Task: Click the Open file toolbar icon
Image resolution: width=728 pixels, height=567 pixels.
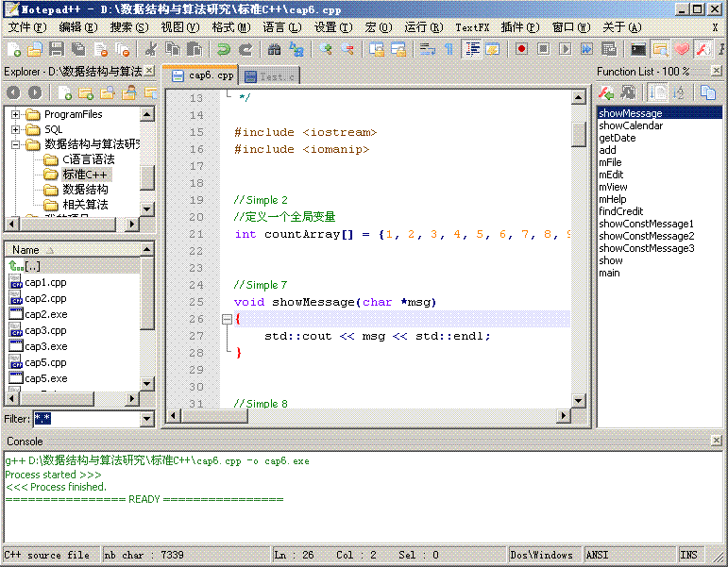Action: [x=35, y=49]
